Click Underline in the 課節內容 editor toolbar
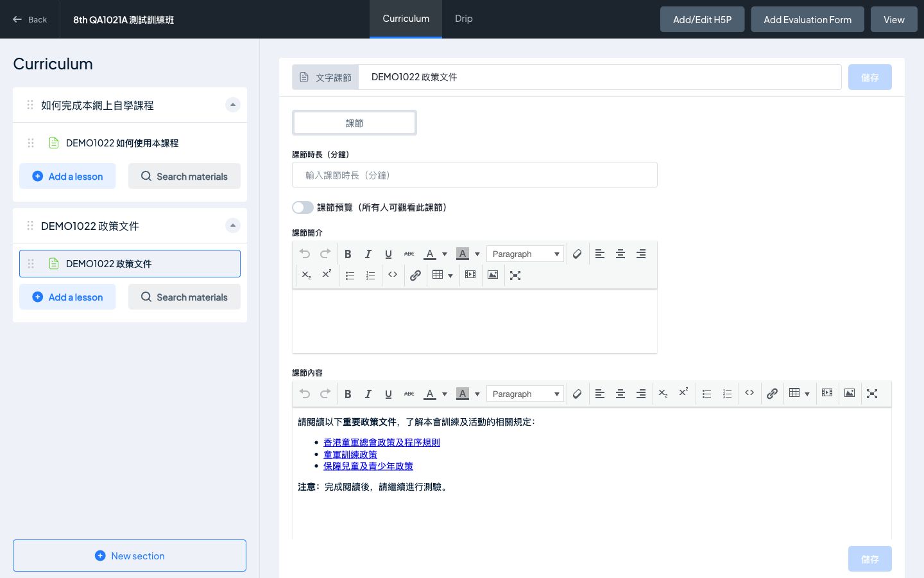The image size is (924, 578). coord(388,394)
